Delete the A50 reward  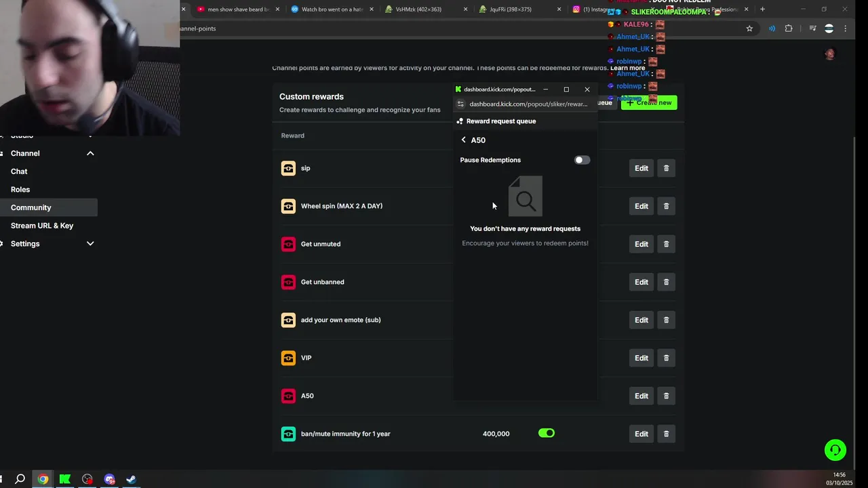pyautogui.click(x=666, y=396)
